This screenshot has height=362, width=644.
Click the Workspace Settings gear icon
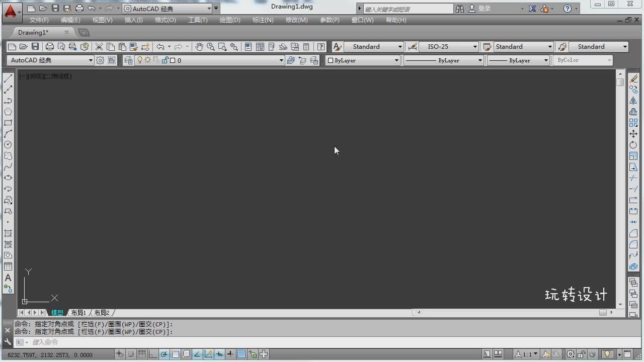point(100,60)
